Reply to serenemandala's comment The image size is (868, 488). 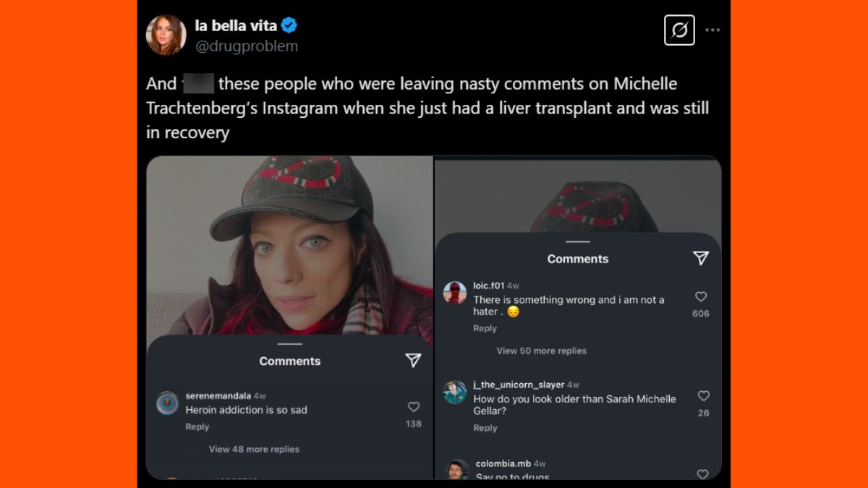pyautogui.click(x=197, y=427)
